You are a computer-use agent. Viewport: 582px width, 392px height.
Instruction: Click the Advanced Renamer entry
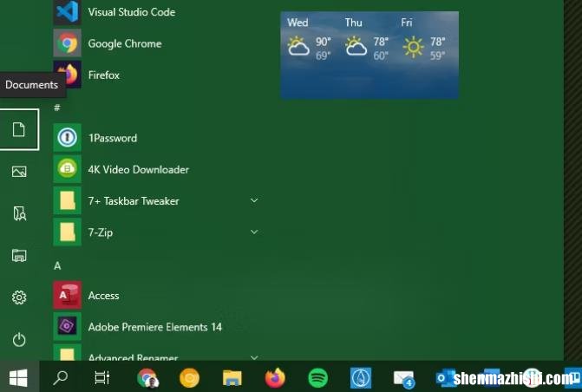tap(156, 353)
